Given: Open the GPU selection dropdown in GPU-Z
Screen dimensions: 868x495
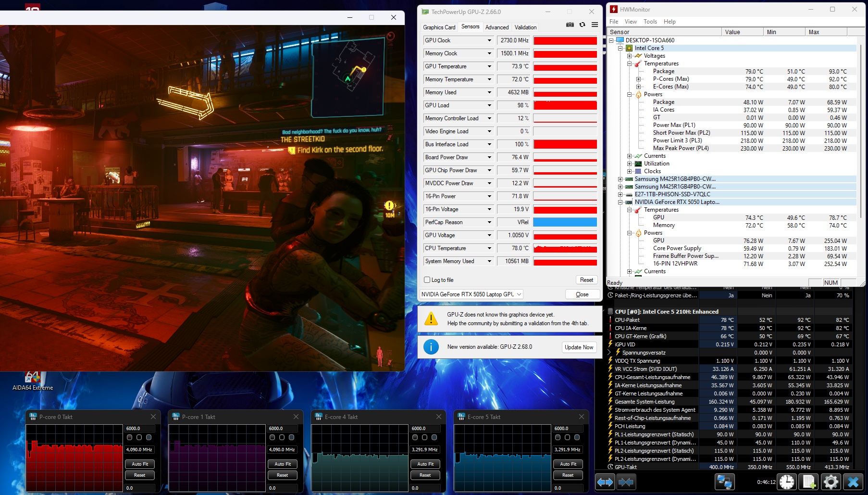Looking at the screenshot, I should [x=471, y=294].
